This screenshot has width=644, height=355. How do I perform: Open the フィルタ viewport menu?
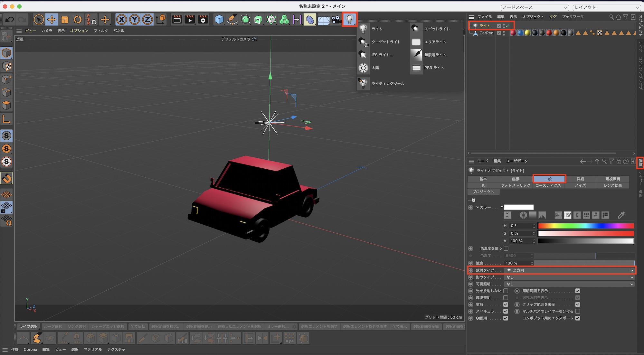click(100, 31)
